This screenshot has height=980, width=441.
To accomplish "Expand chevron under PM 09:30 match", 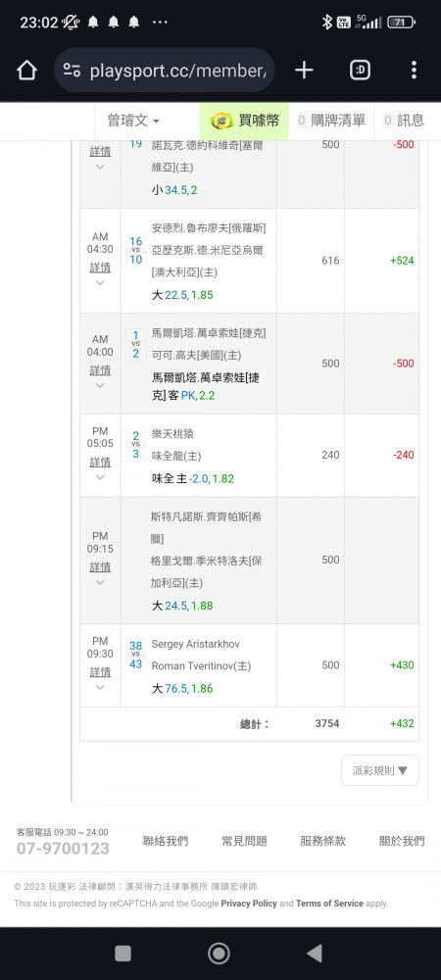I will [x=100, y=688].
